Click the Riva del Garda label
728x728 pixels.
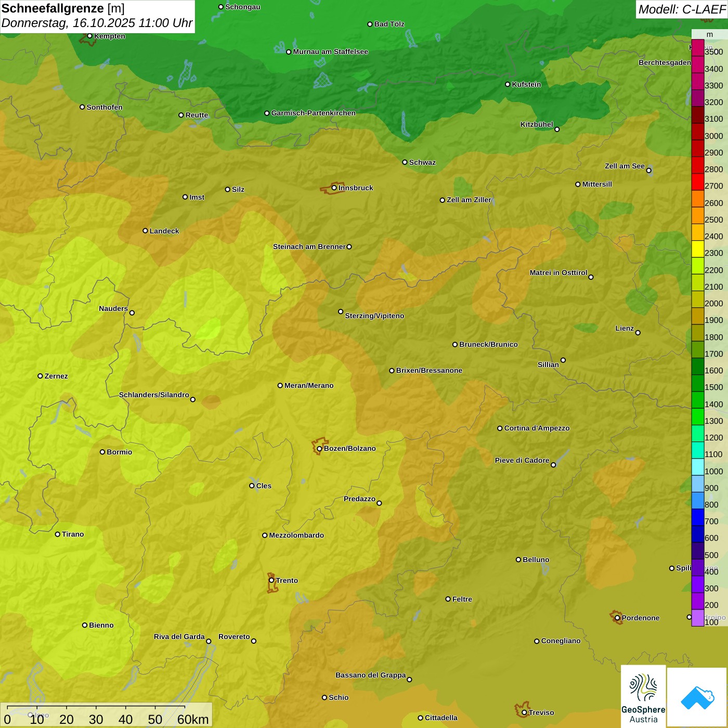(179, 636)
